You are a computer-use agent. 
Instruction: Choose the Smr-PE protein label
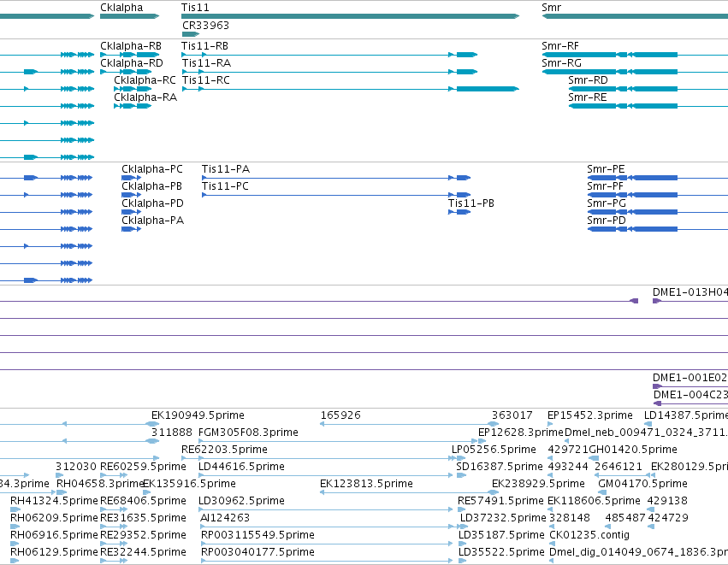[x=606, y=169]
